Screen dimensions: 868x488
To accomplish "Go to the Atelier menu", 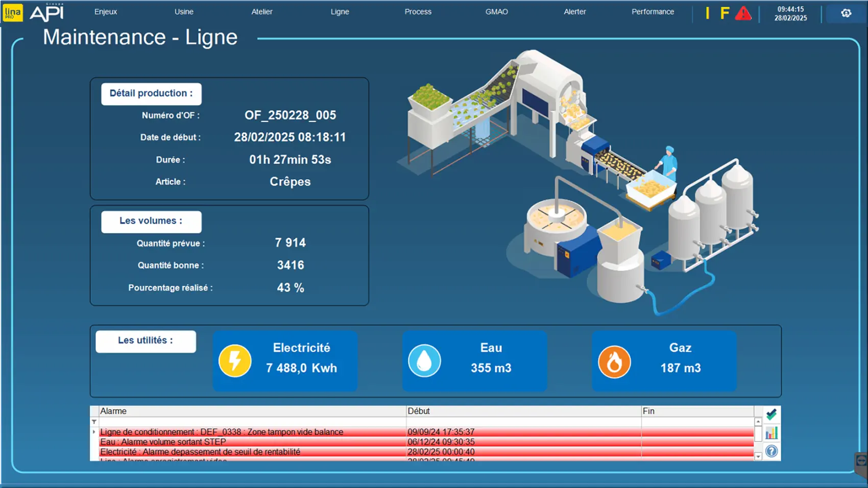I will coord(261,12).
